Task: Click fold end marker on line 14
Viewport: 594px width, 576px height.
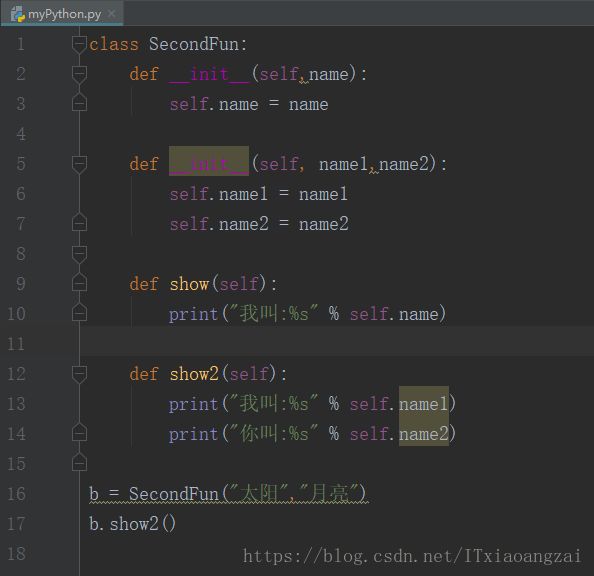Action: click(80, 432)
